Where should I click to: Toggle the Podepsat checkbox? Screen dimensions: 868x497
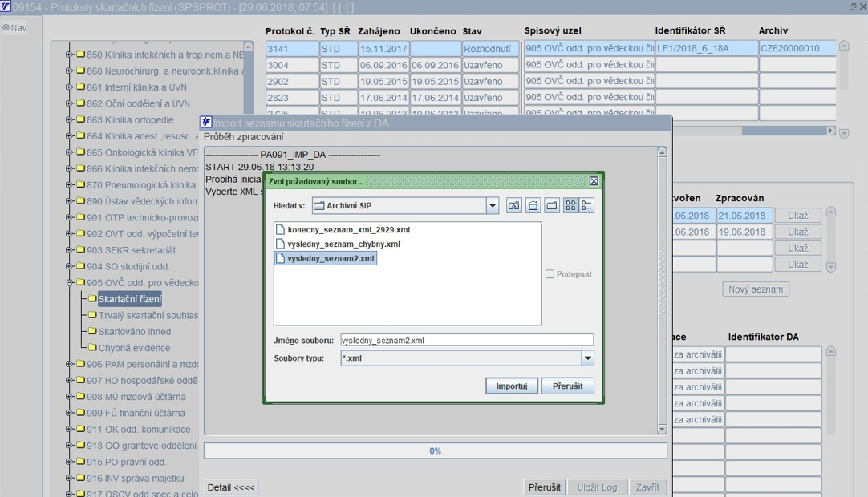(550, 274)
